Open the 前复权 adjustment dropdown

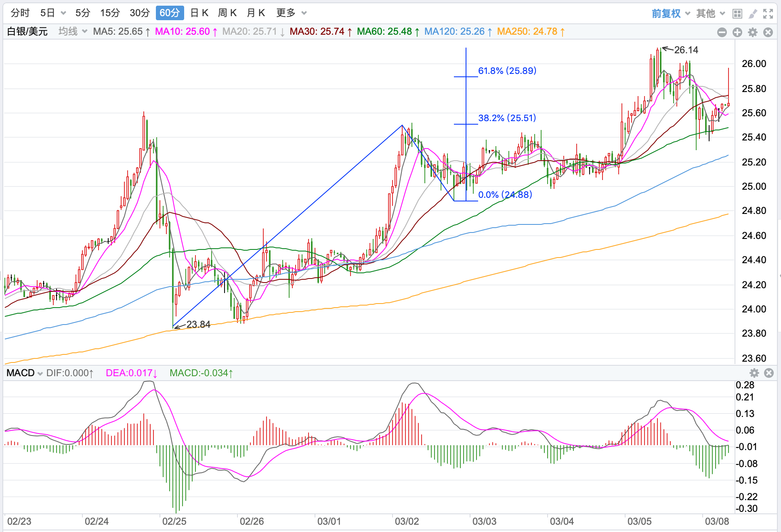(x=671, y=14)
